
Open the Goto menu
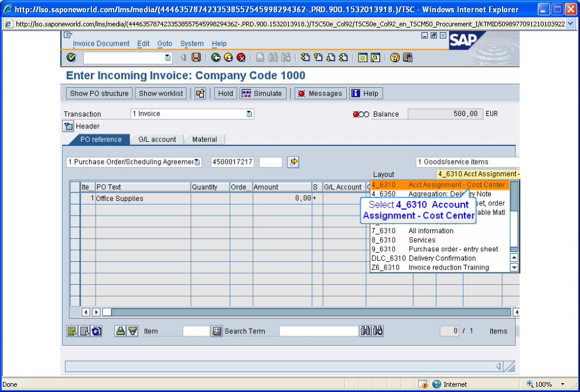[x=165, y=43]
